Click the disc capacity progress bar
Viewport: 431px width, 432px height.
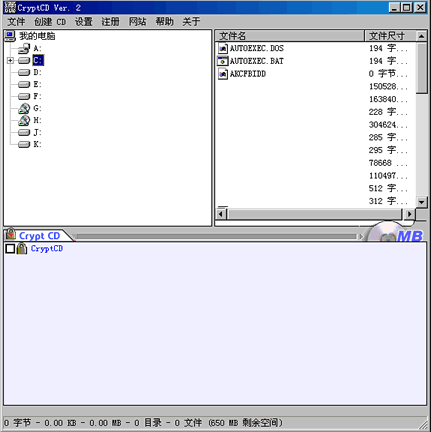pos(217,237)
